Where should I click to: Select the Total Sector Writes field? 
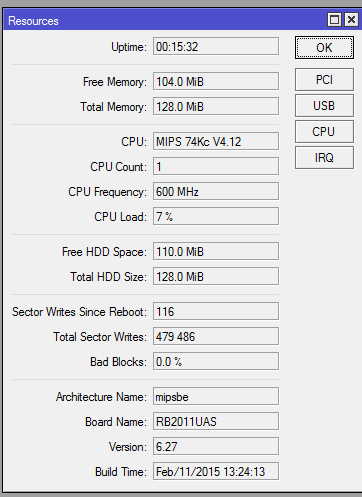[x=216, y=336]
